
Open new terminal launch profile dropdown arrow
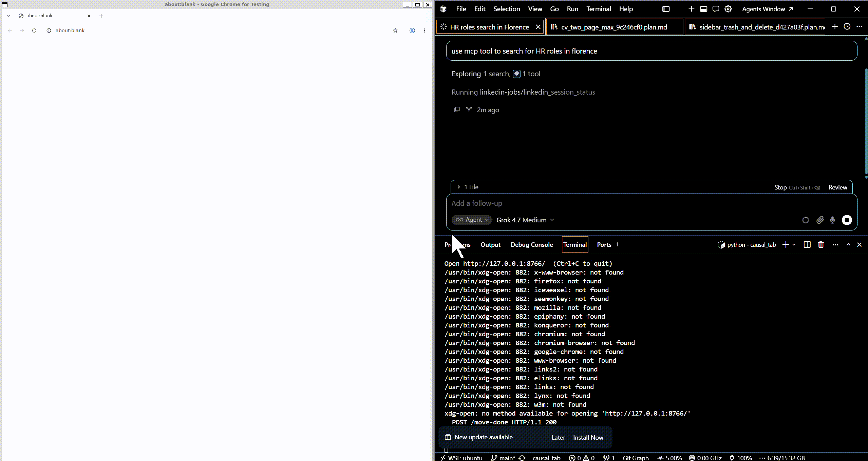[794, 245]
